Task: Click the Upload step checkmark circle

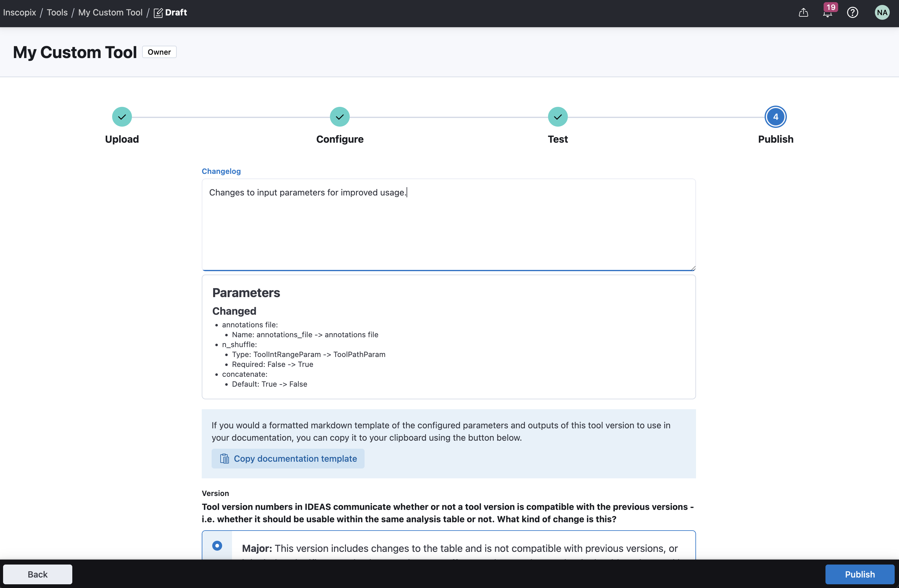Action: [122, 117]
